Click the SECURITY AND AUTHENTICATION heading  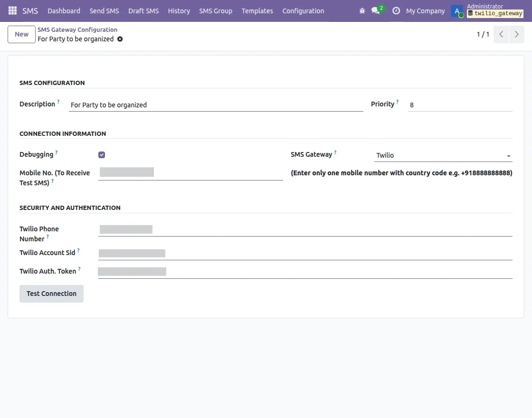pos(70,208)
